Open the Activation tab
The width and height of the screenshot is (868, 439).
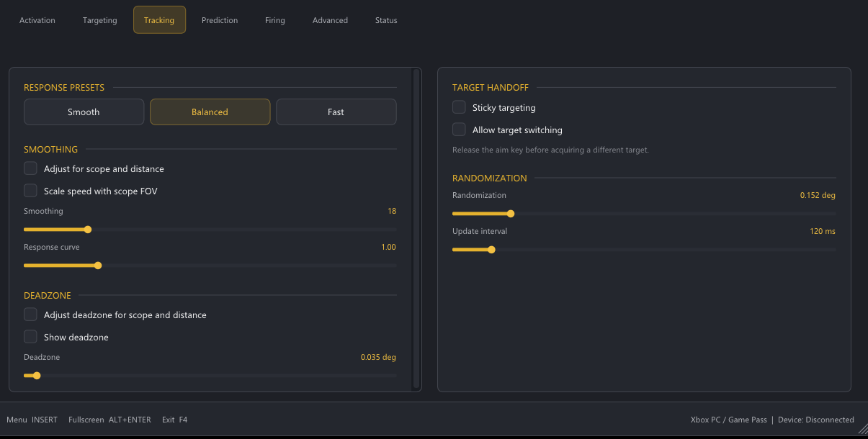pos(37,20)
